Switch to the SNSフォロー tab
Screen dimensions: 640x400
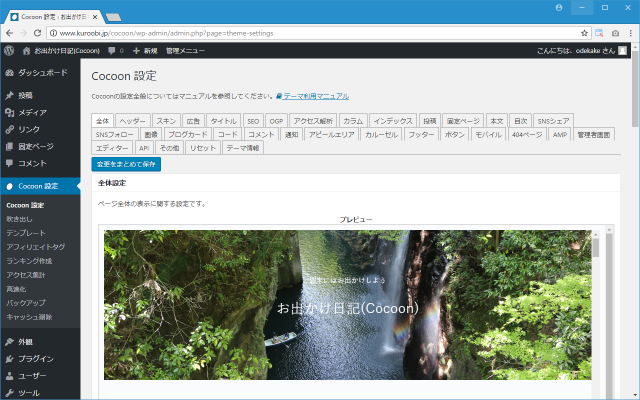(x=114, y=134)
